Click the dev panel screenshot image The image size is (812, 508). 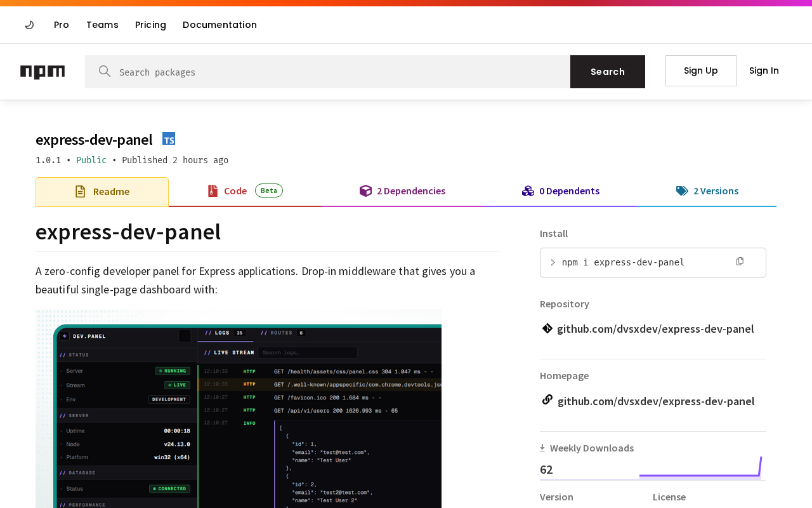pos(239,409)
